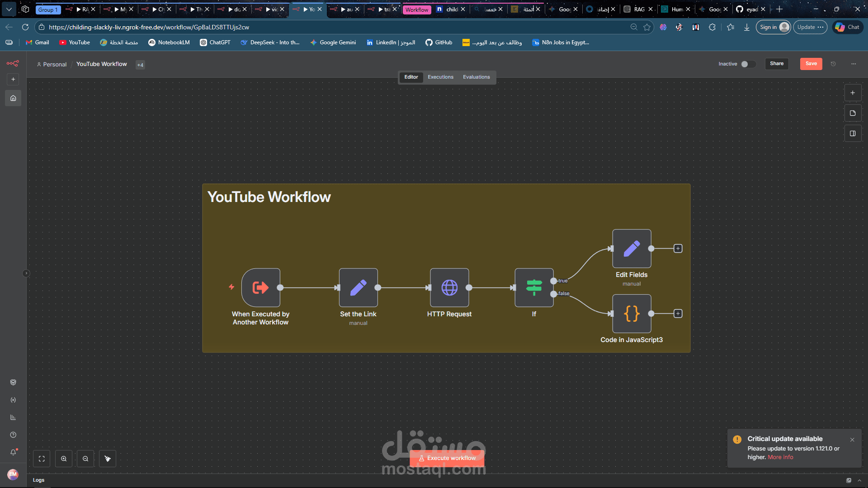Open the Set the Link node

pos(358,288)
